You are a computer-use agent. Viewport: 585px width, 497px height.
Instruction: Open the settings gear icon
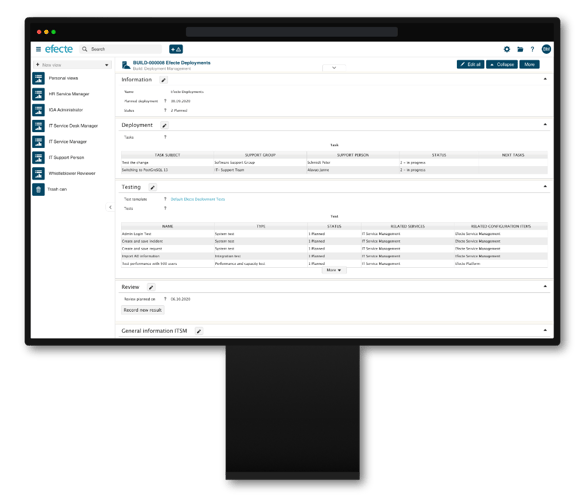(x=507, y=49)
